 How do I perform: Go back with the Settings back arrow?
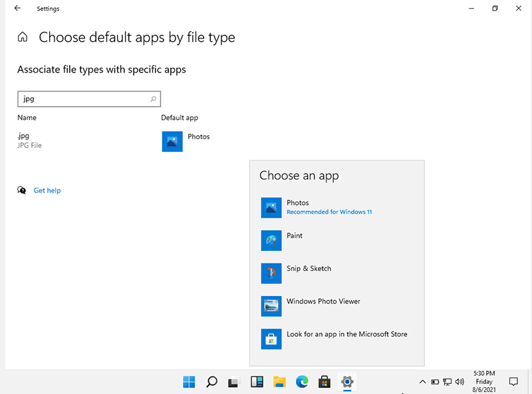click(17, 8)
